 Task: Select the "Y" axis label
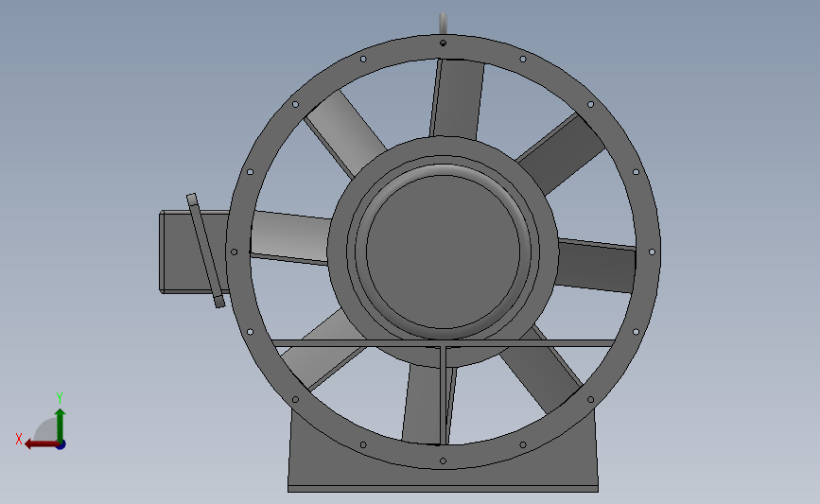60,398
